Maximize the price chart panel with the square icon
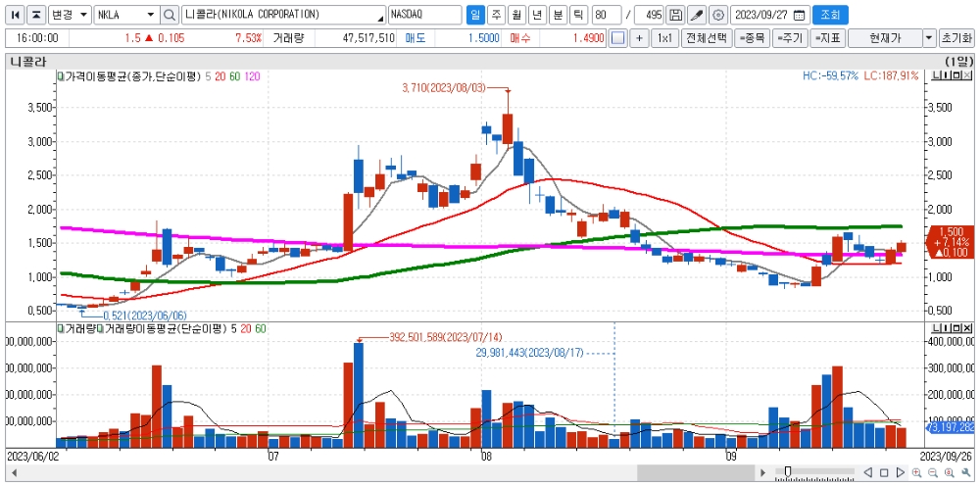The height and width of the screenshot is (487, 980). click(955, 76)
